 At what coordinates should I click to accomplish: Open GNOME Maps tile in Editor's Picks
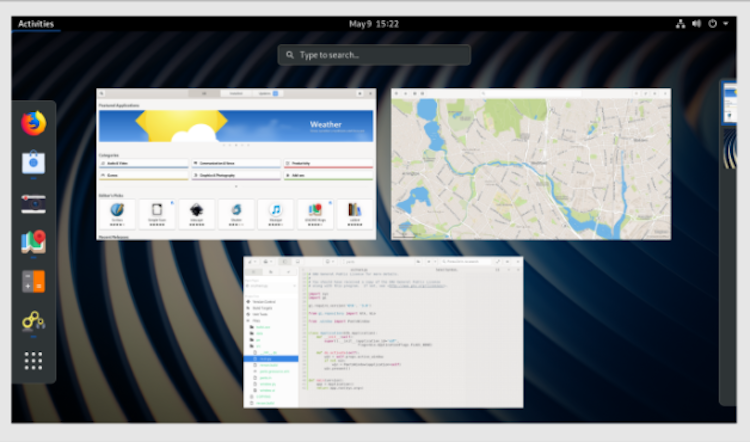point(315,214)
